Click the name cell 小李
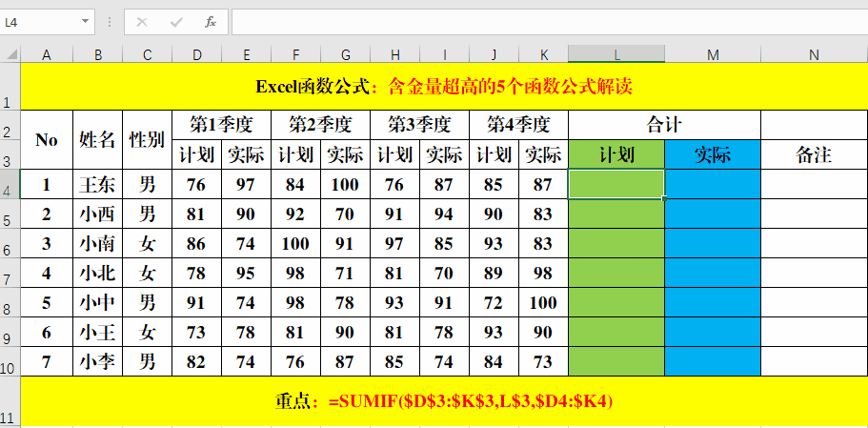Viewport: 868px width, 428px height. [x=97, y=361]
